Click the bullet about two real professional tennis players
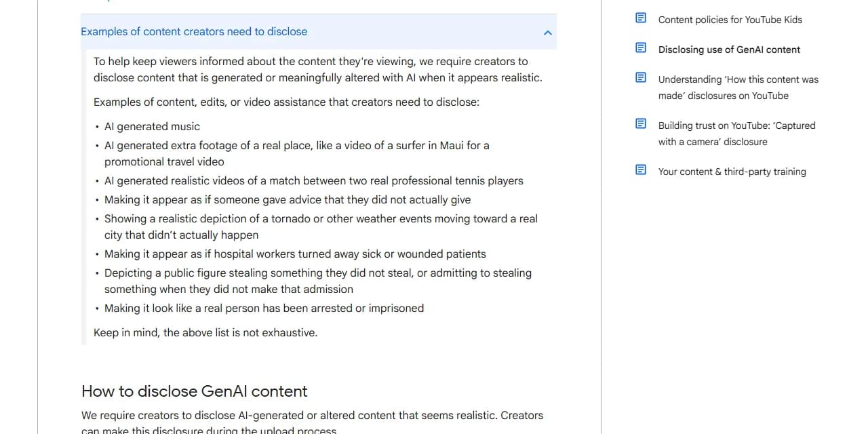The width and height of the screenshot is (868, 434). (x=313, y=180)
